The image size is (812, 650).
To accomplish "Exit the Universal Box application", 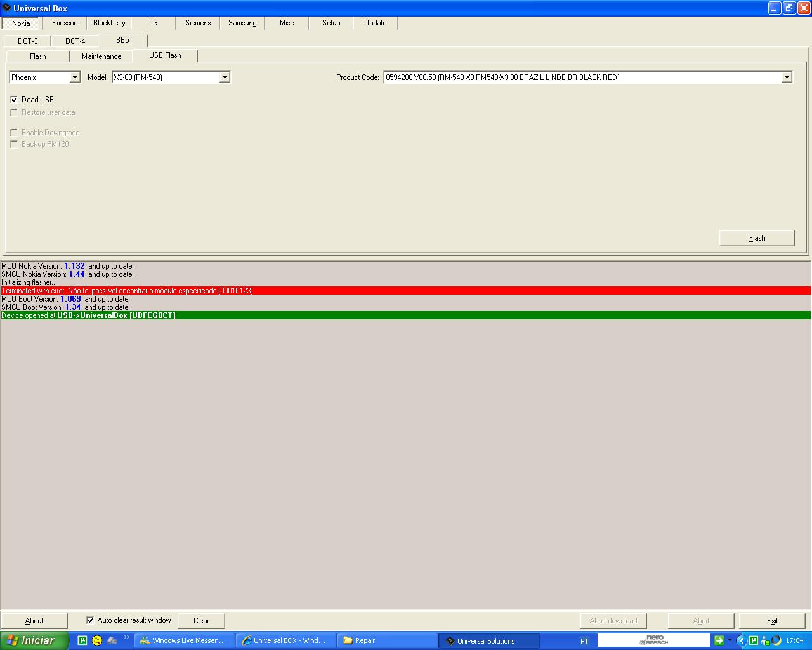I will point(772,621).
